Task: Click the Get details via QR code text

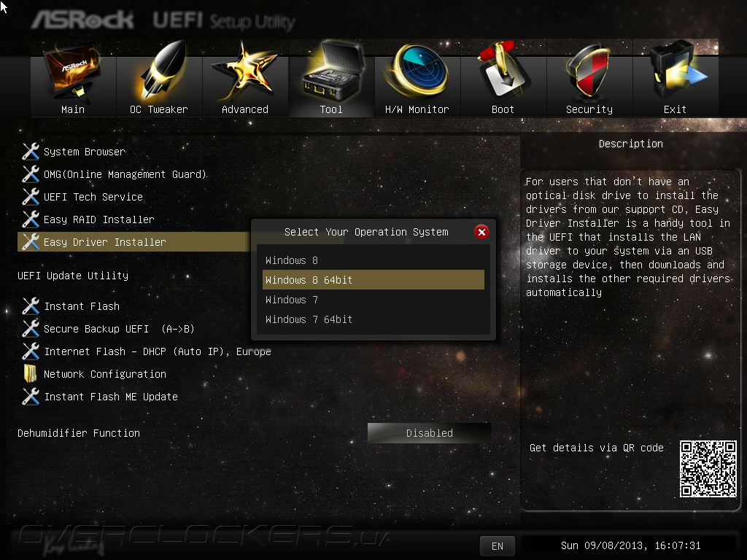Action: click(x=597, y=448)
